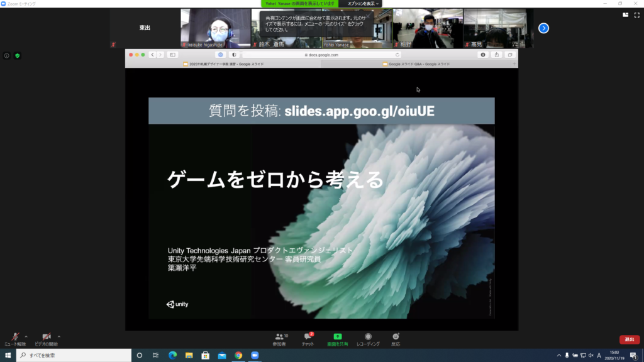This screenshot has width=644, height=362.
Task: Click the Unity logo on the slide
Action: click(x=177, y=304)
